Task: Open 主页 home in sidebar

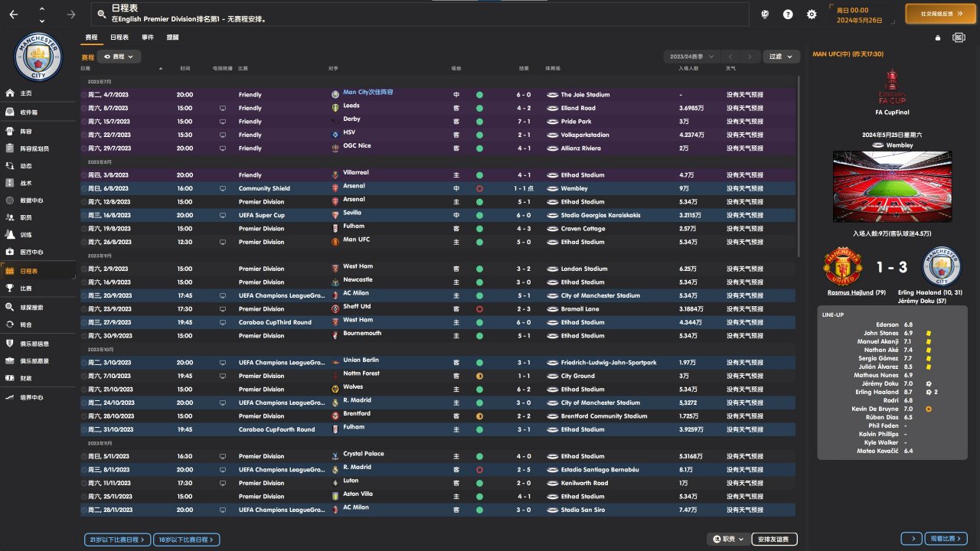Action: click(x=38, y=93)
